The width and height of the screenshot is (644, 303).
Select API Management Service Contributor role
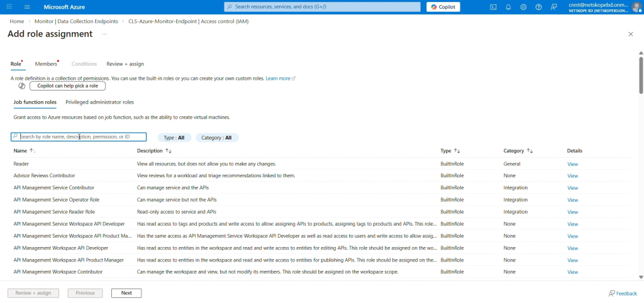point(320,187)
